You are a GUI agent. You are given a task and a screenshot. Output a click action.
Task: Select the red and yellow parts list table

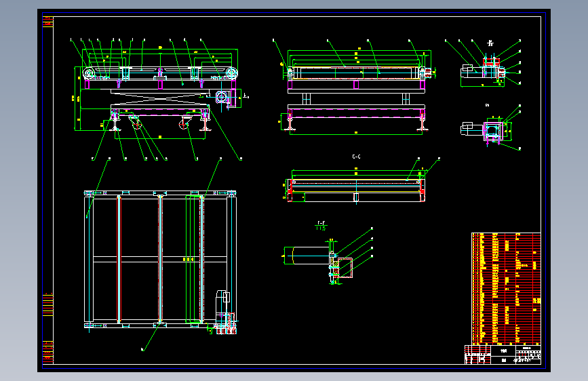coord(506,288)
